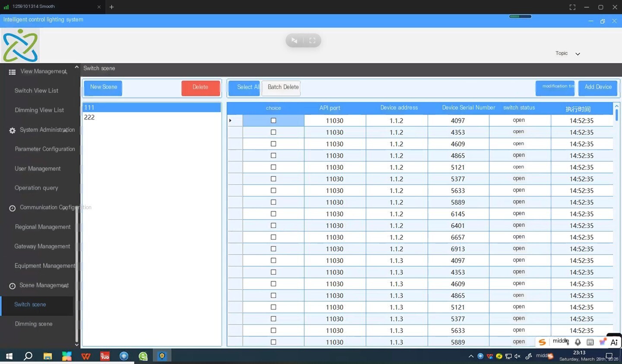Collapse the System Administration section
This screenshot has height=364, width=622.
tap(65, 131)
